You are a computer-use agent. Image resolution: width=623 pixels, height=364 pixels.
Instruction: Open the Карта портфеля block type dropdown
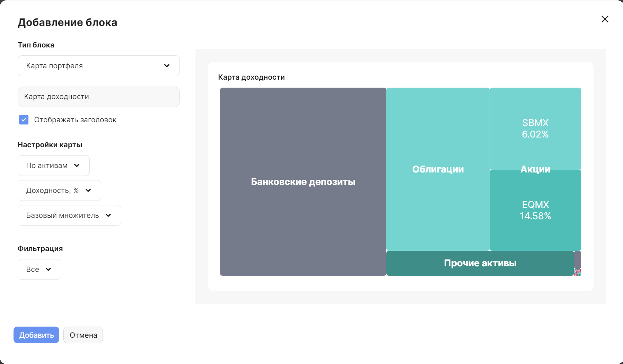click(99, 66)
